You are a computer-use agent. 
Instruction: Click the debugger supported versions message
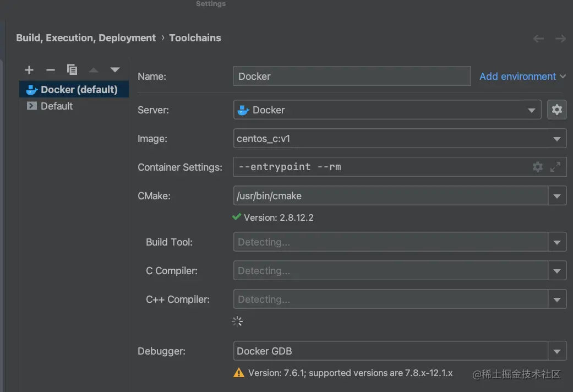(x=351, y=373)
